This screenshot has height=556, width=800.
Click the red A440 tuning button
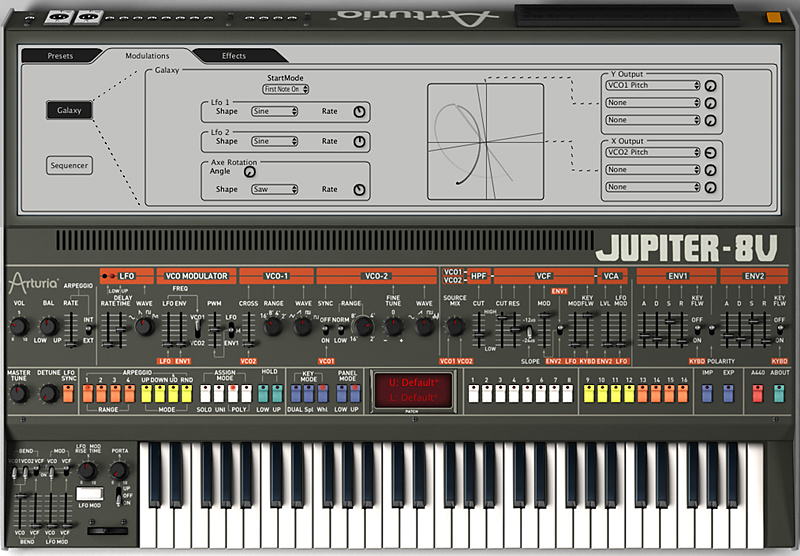(758, 393)
